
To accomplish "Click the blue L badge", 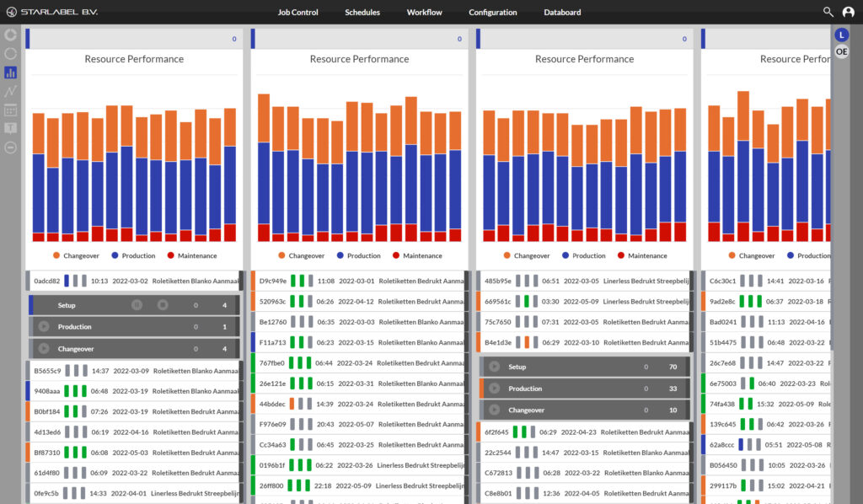I will pos(841,35).
